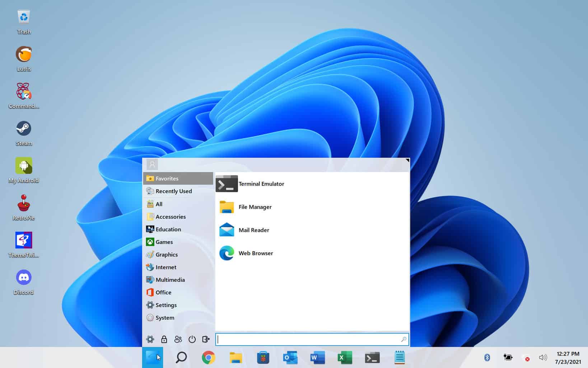
Task: Select the Office category
Action: point(178,292)
